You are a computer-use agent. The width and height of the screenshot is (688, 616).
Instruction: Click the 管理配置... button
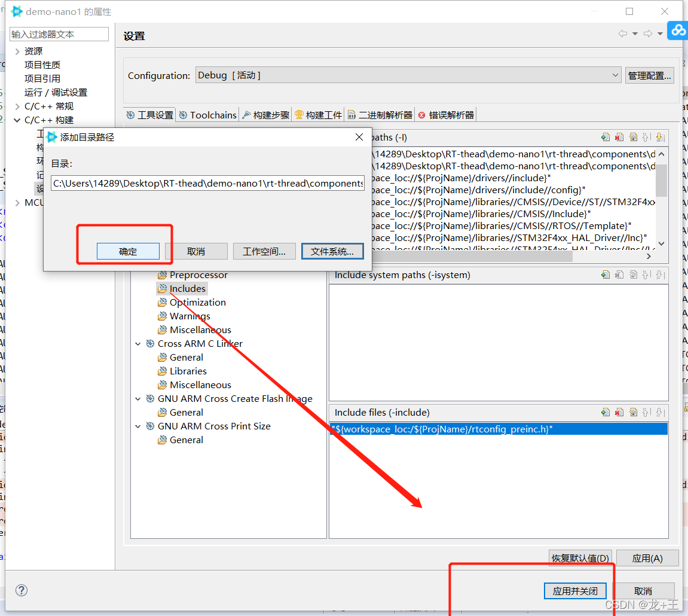tap(649, 75)
